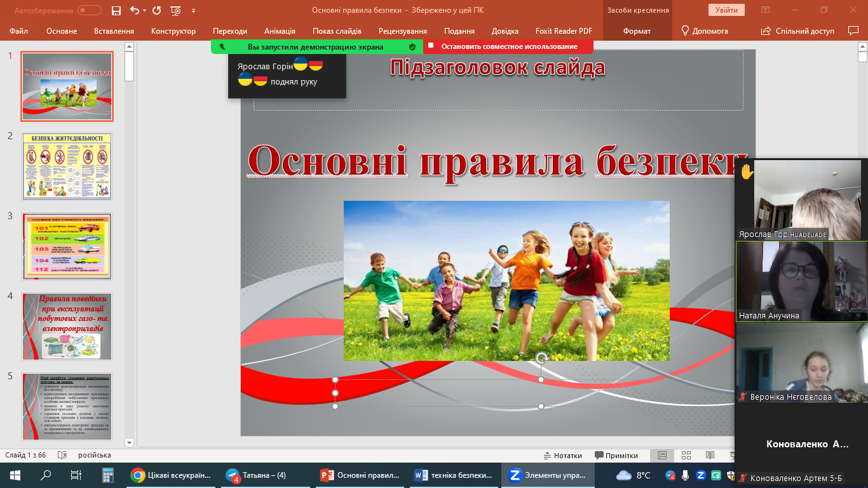Screen dimensions: 868x488
Task: Click the weather 8°C widget in taskbar
Action: point(634,475)
